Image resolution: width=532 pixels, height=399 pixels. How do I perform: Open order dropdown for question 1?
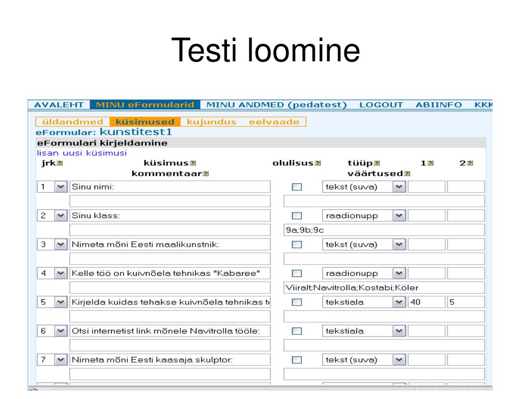pos(61,187)
